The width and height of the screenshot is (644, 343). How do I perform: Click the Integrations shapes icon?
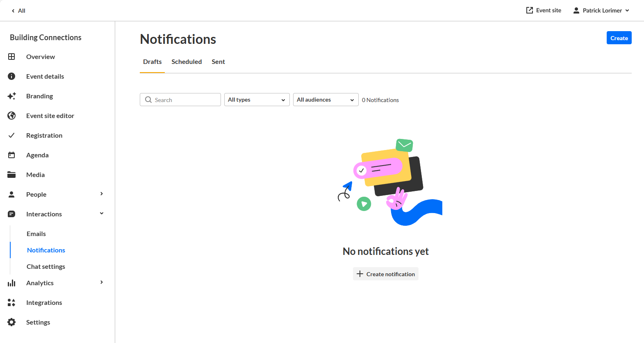11,302
